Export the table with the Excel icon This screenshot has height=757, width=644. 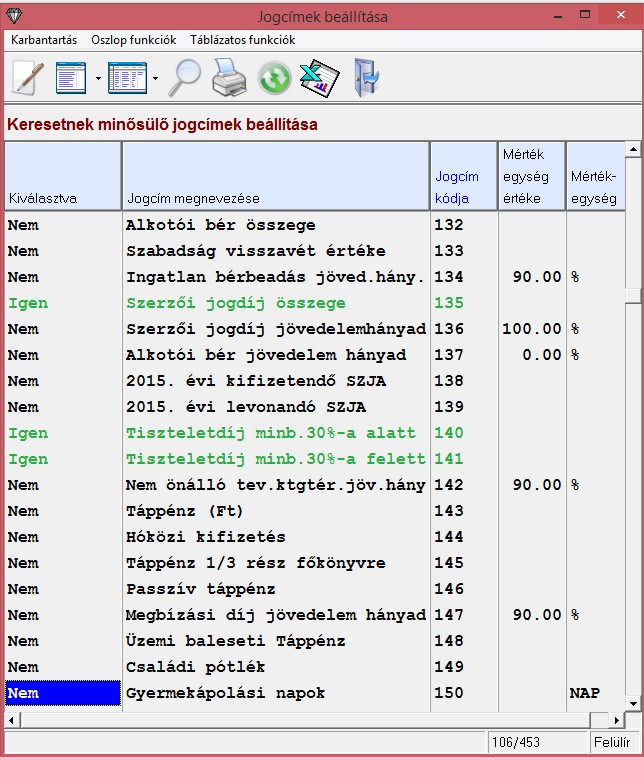click(x=320, y=77)
